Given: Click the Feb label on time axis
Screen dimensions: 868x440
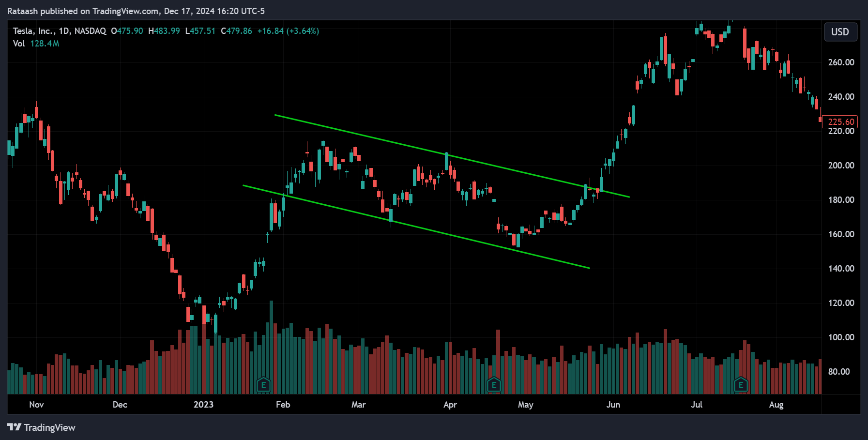Looking at the screenshot, I should point(283,405).
